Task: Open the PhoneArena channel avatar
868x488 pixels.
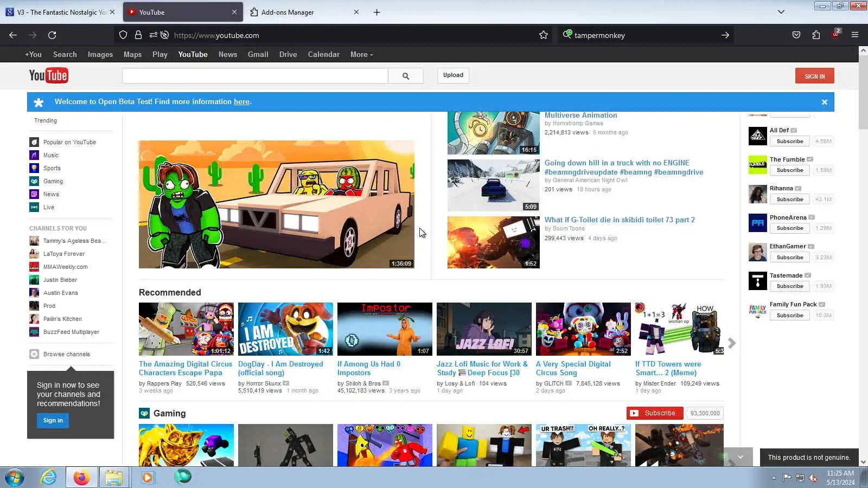Action: tap(757, 223)
